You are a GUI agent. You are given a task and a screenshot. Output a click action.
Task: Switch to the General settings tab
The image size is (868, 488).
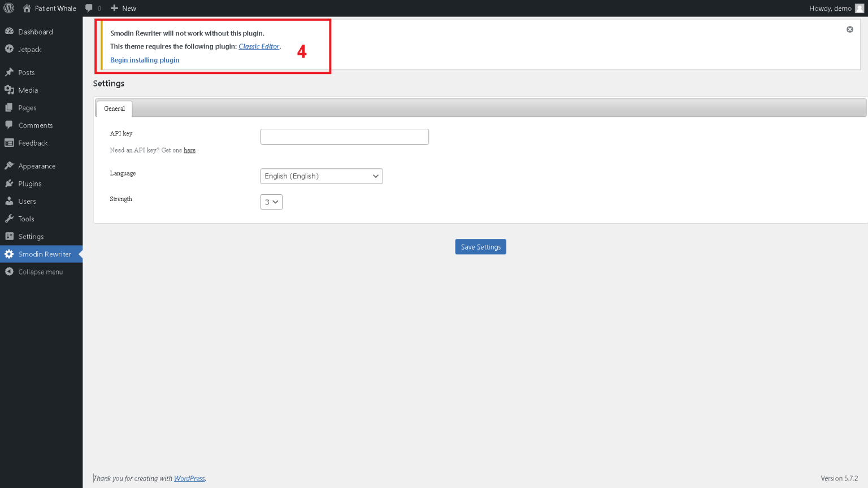114,108
